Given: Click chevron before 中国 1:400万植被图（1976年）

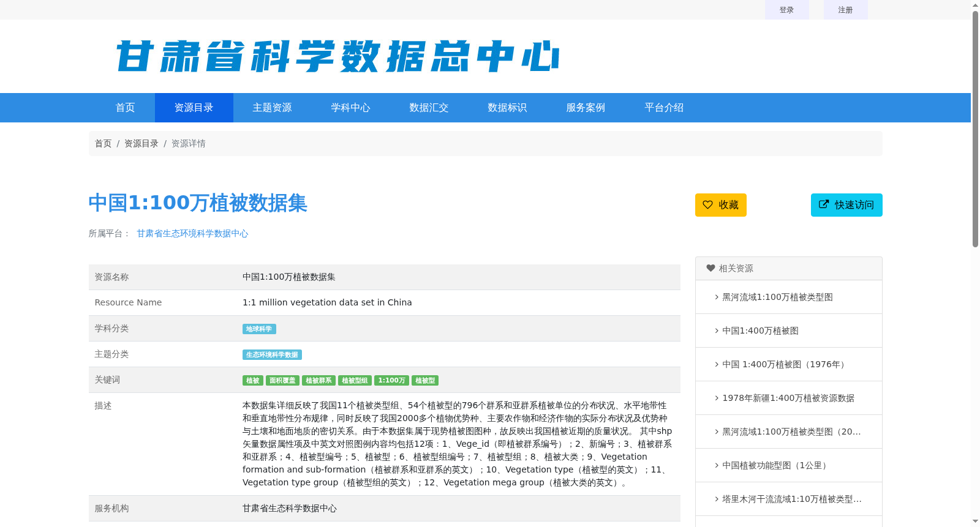Looking at the screenshot, I should click(x=717, y=364).
